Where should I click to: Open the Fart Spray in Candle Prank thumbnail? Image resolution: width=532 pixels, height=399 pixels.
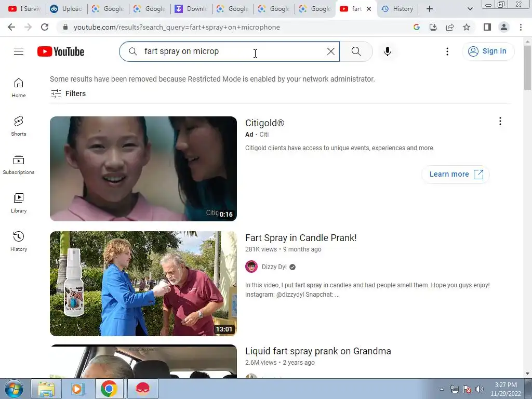[x=143, y=284]
